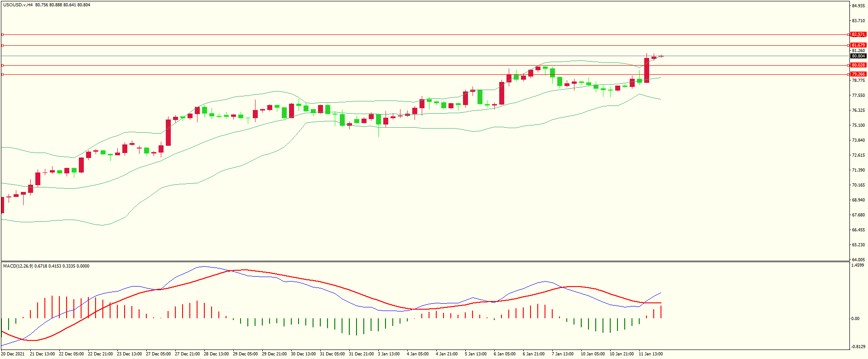Click the 75.100 price axis value
868x359 pixels.
[x=858, y=125]
